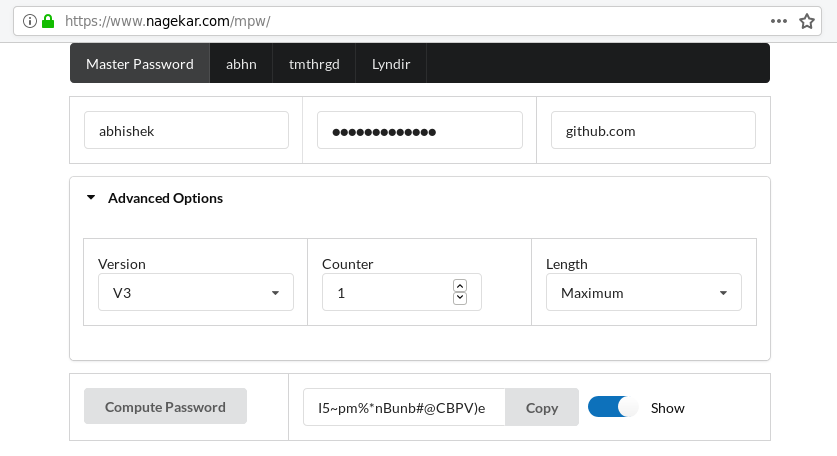Copy the generated password

point(542,407)
